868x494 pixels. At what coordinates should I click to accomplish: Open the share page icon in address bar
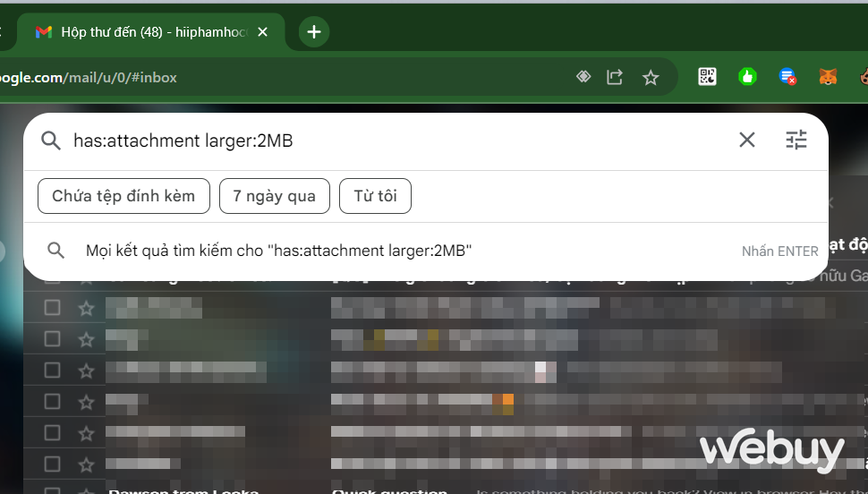click(x=615, y=78)
